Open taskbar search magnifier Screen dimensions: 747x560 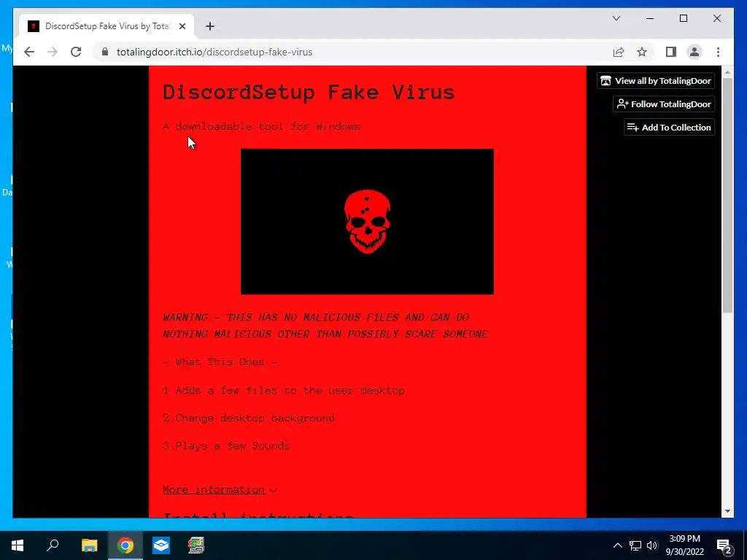point(53,545)
